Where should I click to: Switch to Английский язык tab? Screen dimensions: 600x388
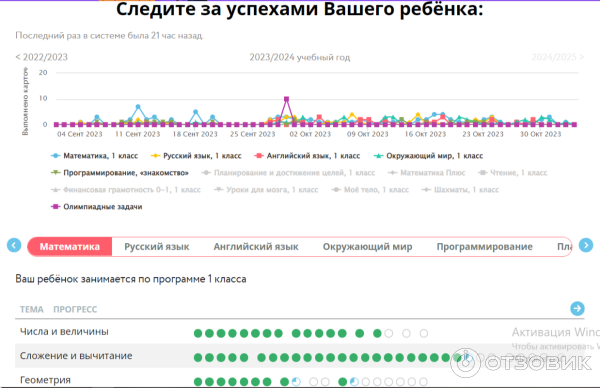point(256,247)
